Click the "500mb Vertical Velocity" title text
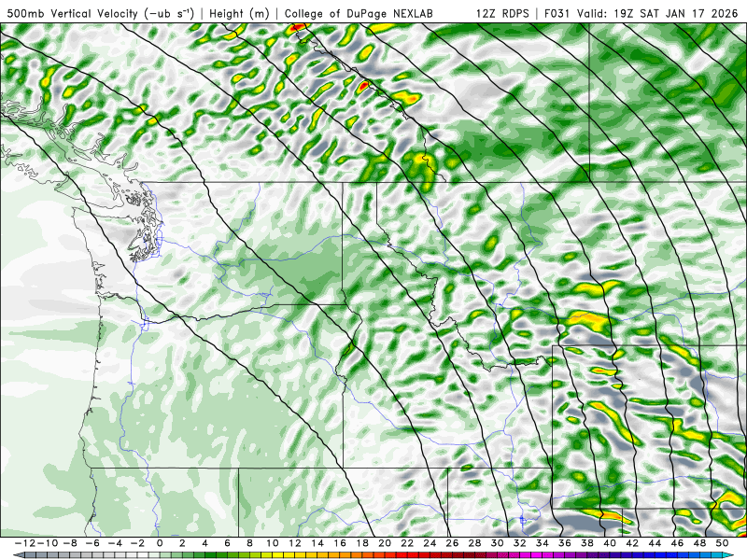Screen dimensions: 747x560 pyautogui.click(x=73, y=13)
